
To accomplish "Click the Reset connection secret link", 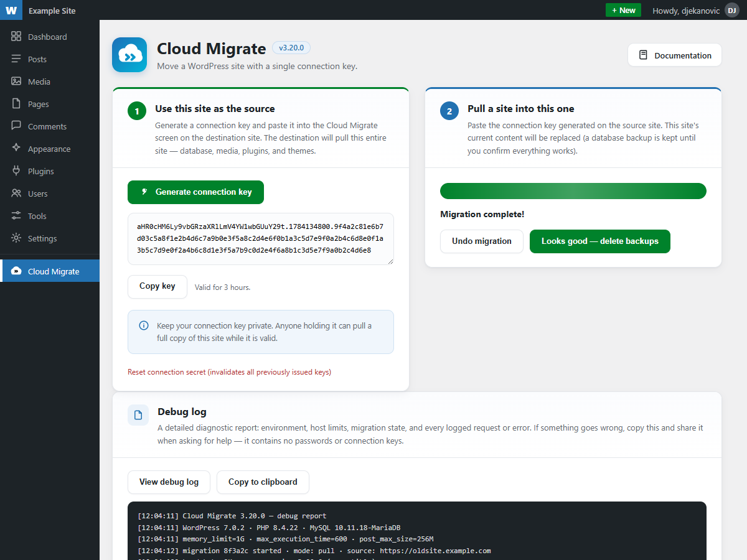I will coord(229,372).
